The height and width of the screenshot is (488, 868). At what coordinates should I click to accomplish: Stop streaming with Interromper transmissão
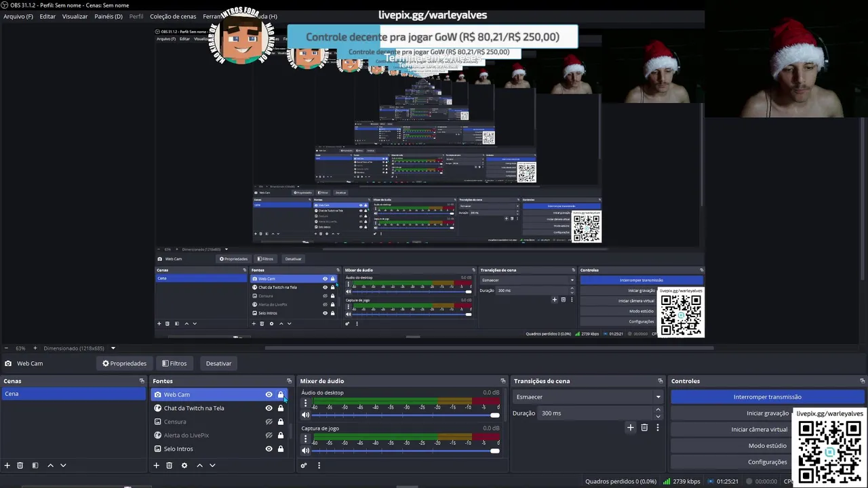point(768,397)
